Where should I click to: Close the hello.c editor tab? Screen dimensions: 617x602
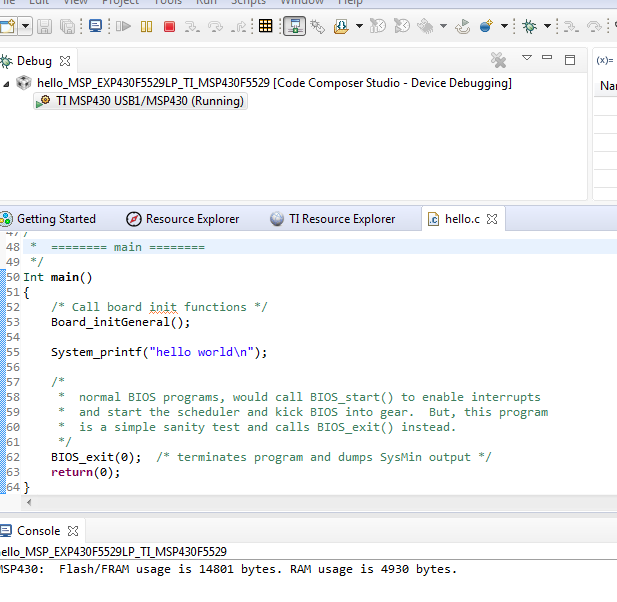492,219
